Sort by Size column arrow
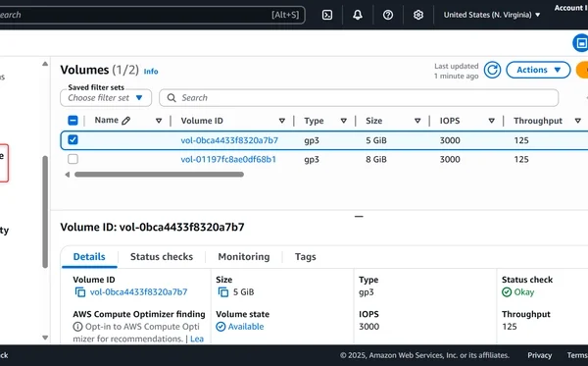Screen dimensions: 588x366 pos(417,121)
